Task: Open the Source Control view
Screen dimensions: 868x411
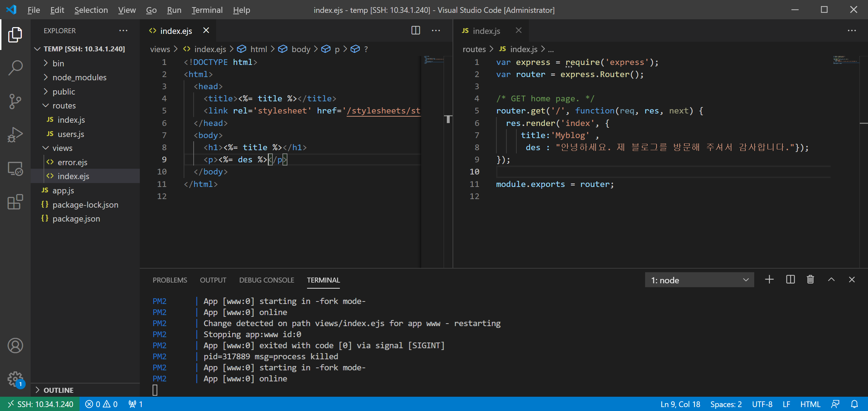Action: pos(15,101)
